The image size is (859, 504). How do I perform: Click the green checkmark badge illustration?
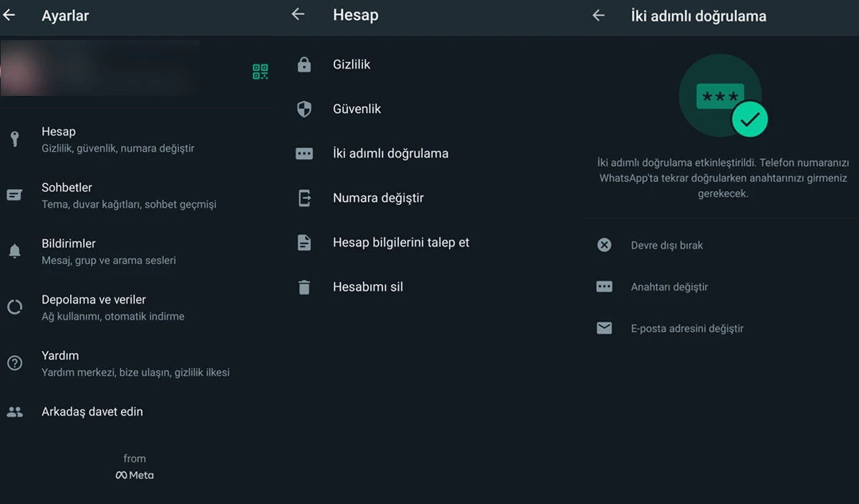coord(750,119)
